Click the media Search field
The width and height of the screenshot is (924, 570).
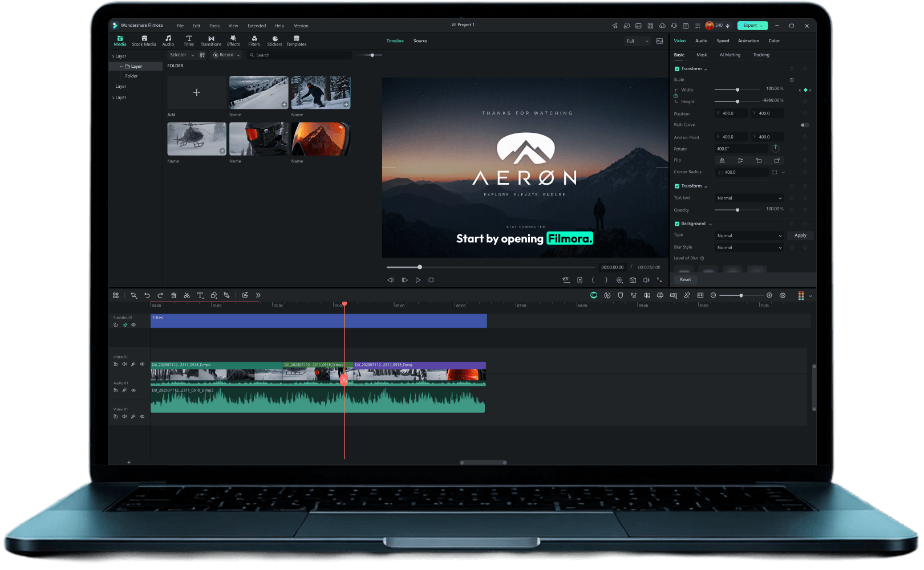click(x=299, y=55)
